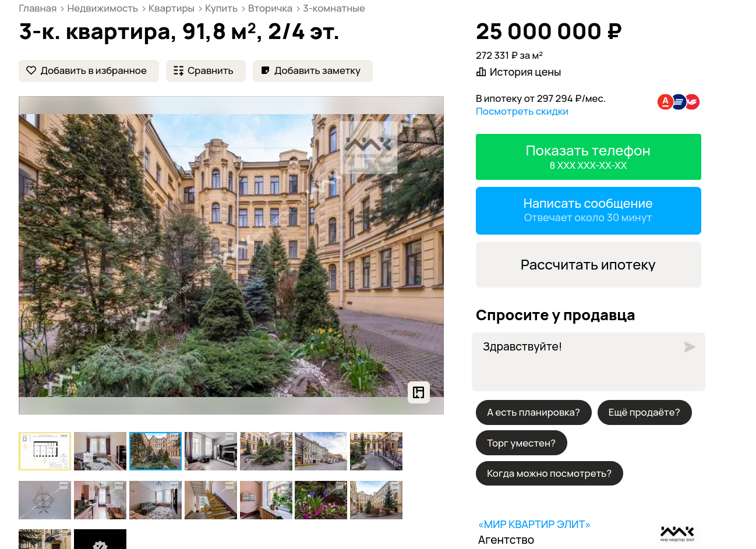Screen dimensions: 756x549
Task: Click the Написать сообщение button
Action: pos(588,211)
